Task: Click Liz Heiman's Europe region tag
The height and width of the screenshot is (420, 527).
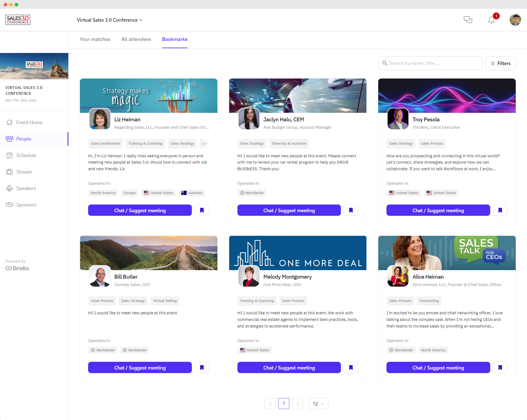Action: pyautogui.click(x=130, y=193)
